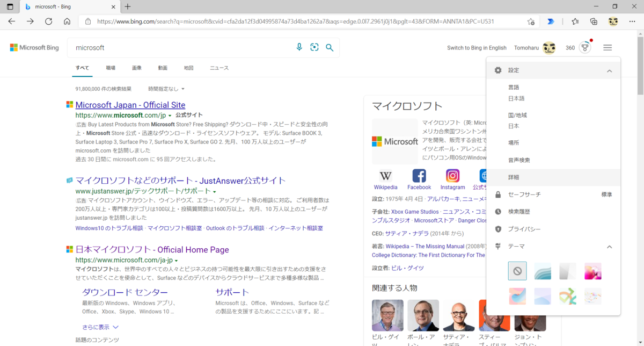Start voice search with microphone icon
Viewport: 644px width, 346px height.
click(299, 47)
